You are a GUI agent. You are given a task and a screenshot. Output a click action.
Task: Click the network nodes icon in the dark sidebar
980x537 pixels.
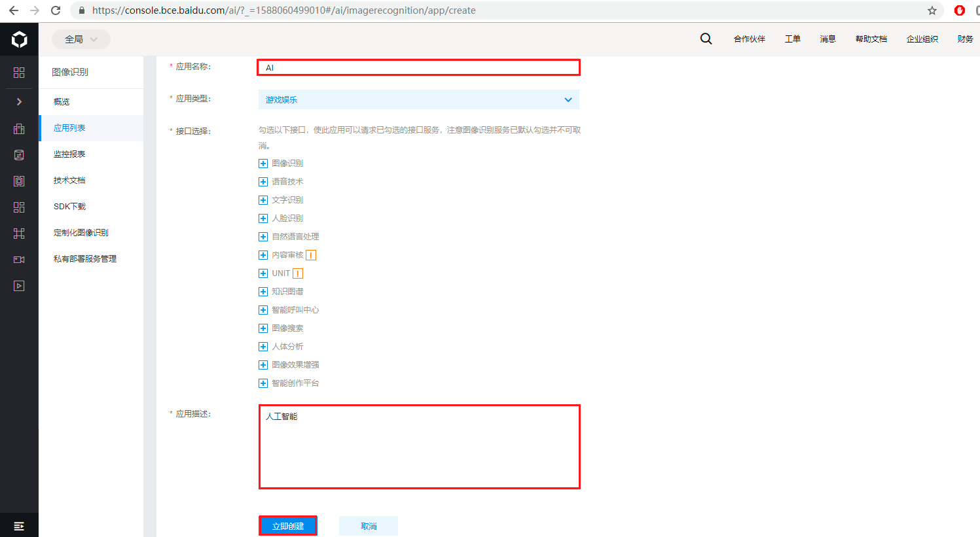coord(19,234)
